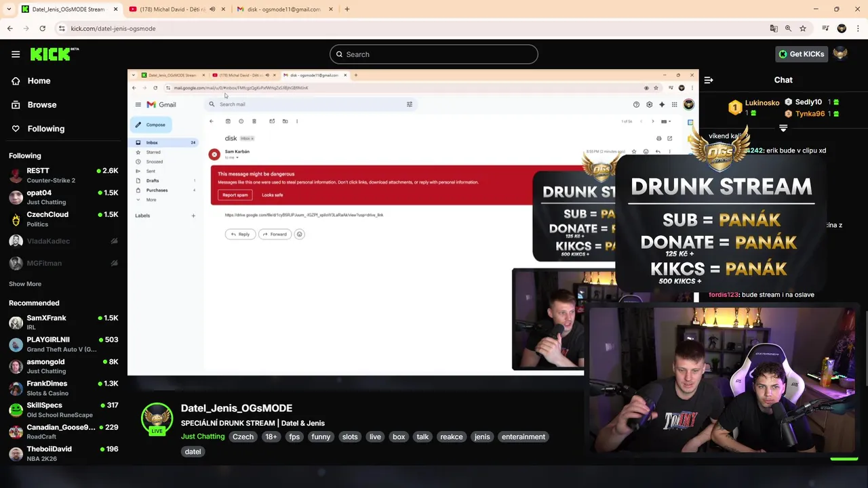Open recommended channel FrankDimes

pyautogui.click(x=64, y=388)
